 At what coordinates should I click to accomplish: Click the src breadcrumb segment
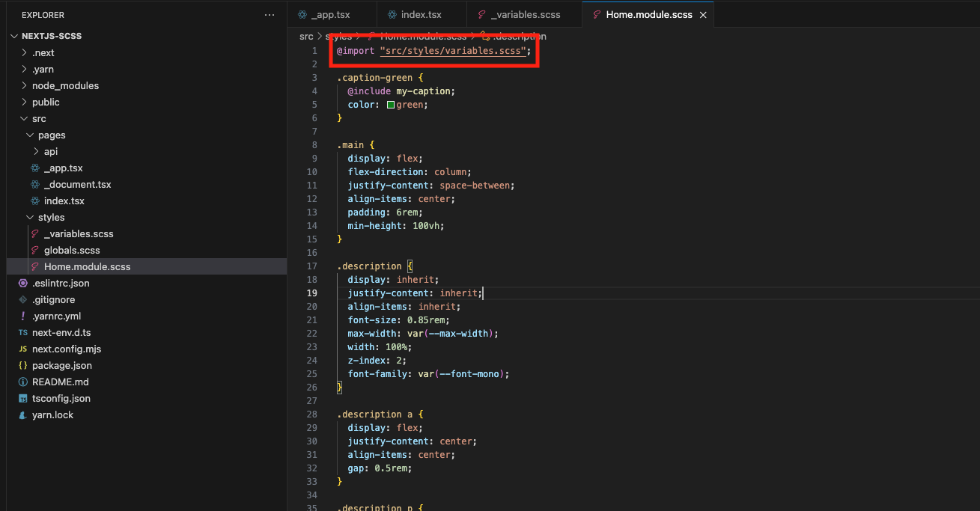[x=306, y=36]
